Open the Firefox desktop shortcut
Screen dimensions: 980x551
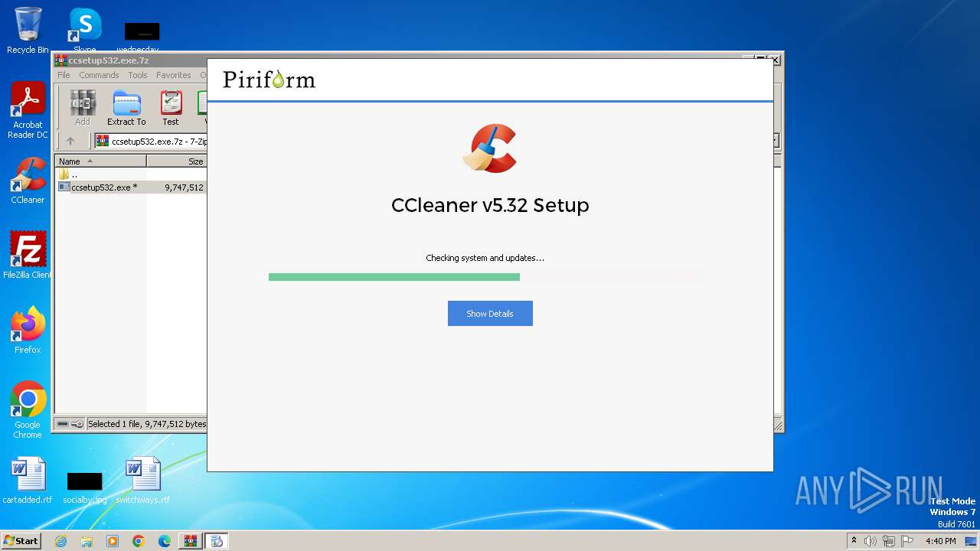28,330
